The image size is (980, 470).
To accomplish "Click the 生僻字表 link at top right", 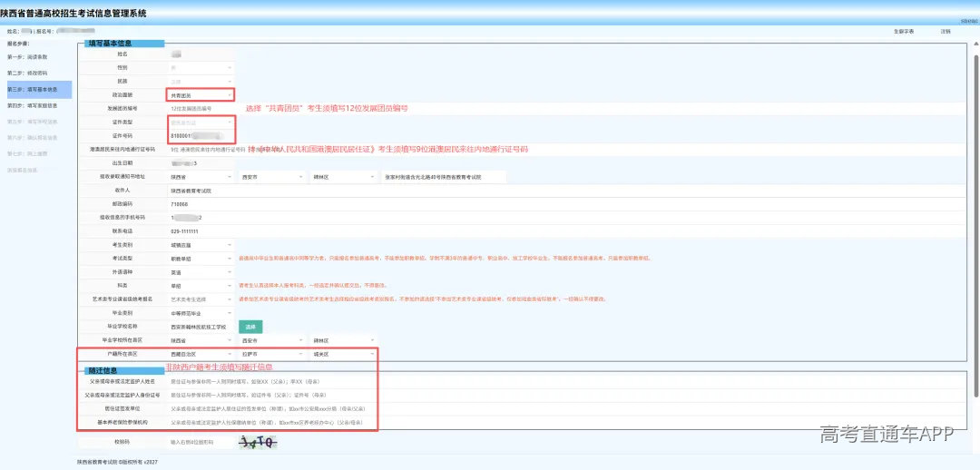I will coord(904,31).
